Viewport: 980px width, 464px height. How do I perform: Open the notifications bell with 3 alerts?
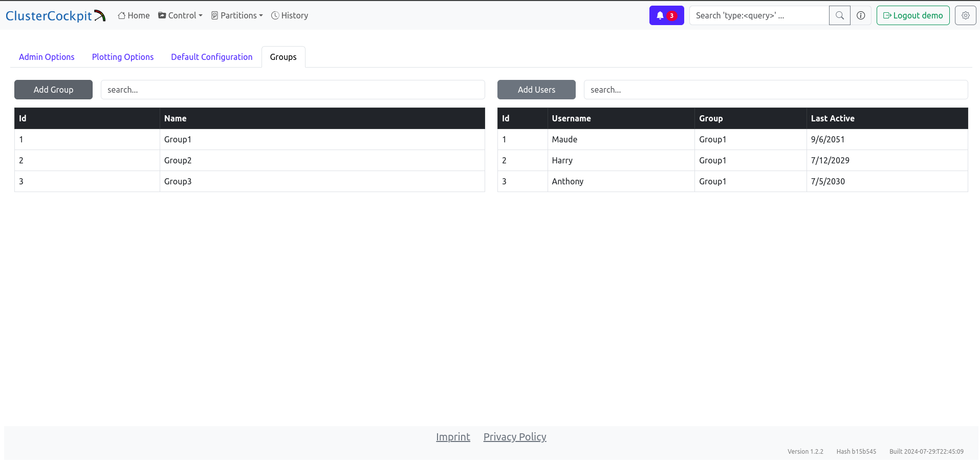pos(666,15)
